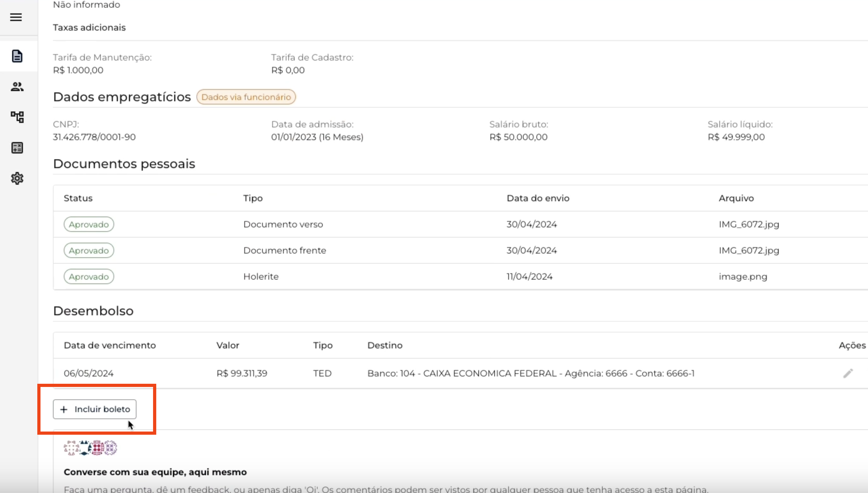Click the colorful team chat logo
Screen dimensions: 868x493
pos(90,448)
